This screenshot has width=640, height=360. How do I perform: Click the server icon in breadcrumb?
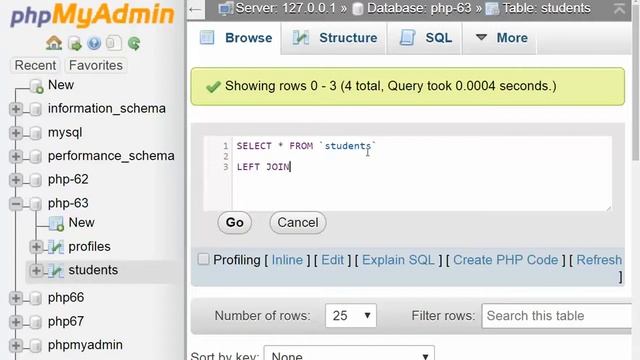(225, 8)
